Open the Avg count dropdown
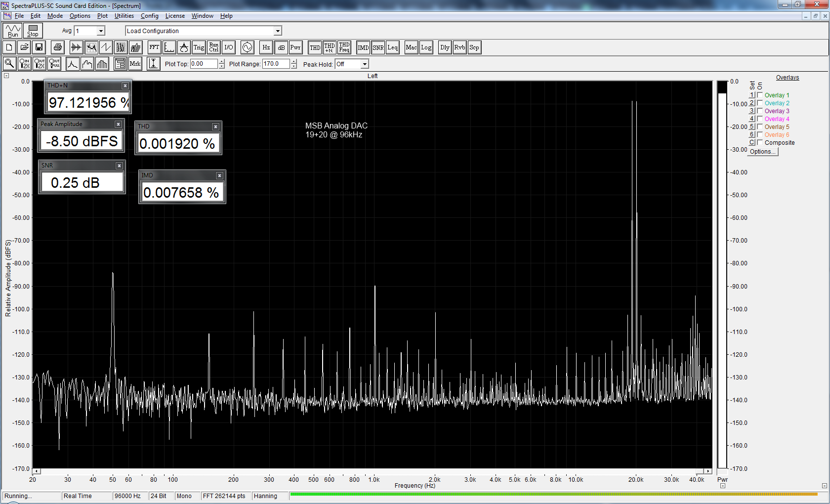The width and height of the screenshot is (830, 504). tap(101, 31)
